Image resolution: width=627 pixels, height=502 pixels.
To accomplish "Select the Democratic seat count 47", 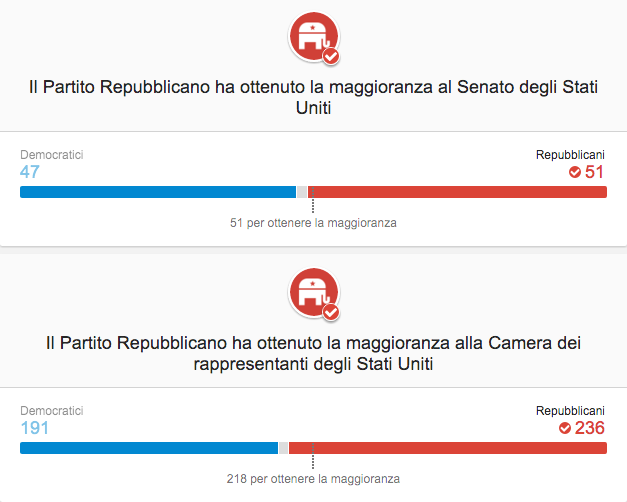I will [30, 172].
